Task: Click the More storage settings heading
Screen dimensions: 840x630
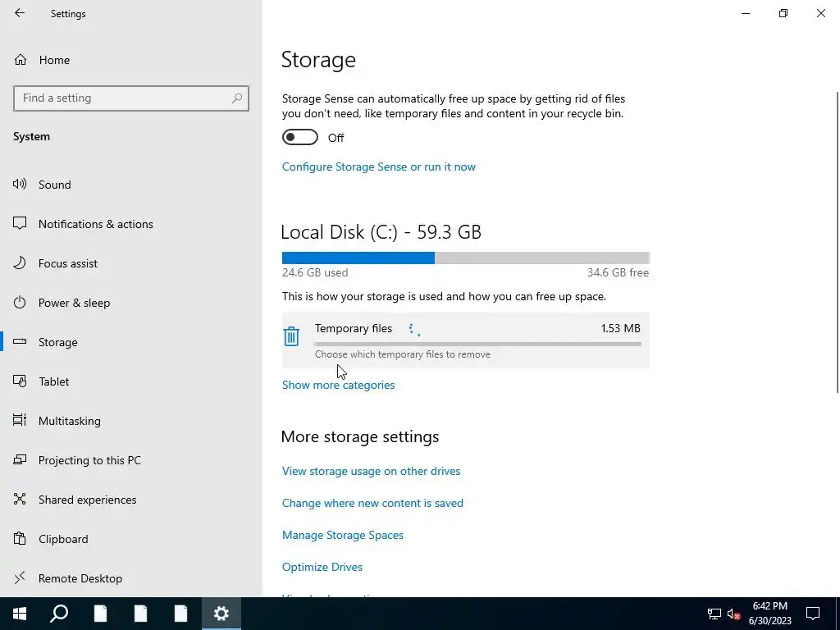Action: (x=360, y=436)
